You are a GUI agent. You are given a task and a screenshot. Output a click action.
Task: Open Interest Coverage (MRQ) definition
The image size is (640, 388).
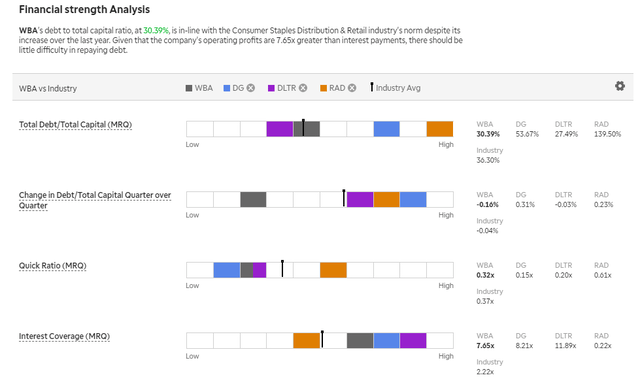(64, 337)
